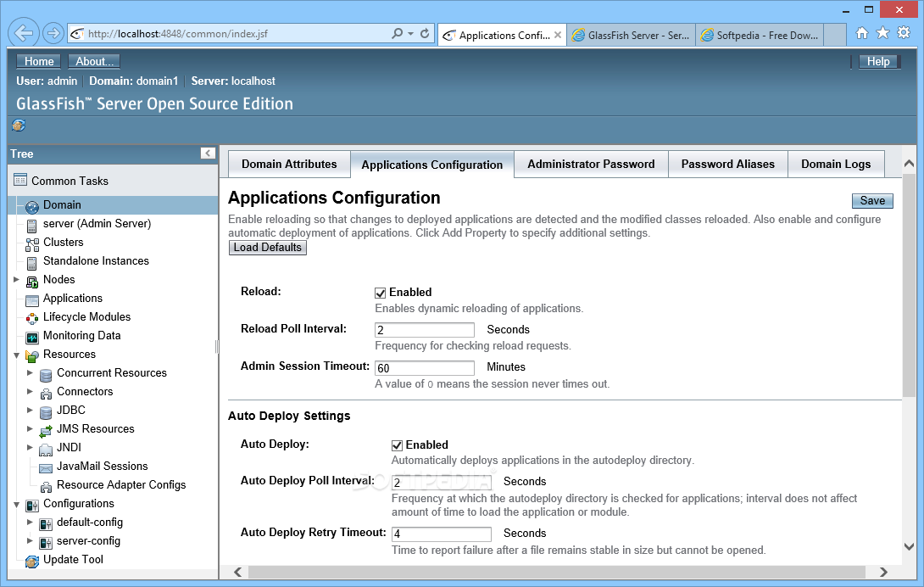Click the Home button in header
Screen dimensions: 924x587
[39, 61]
